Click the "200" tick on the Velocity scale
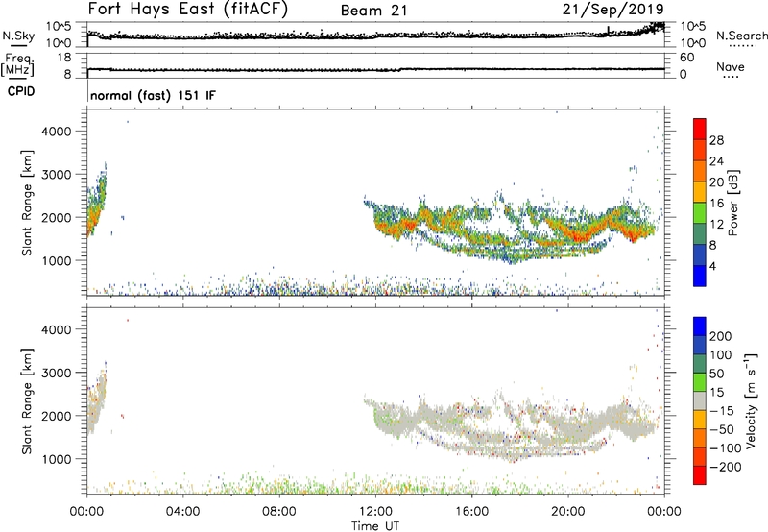Viewport: 768px width, 532px height. coord(721,336)
